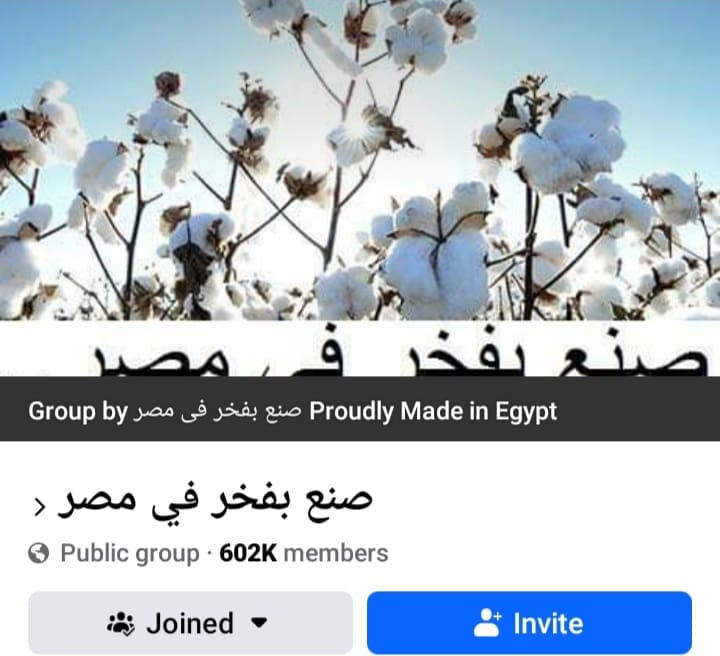
Task: Click the Arabic page name in the dark banner
Action: tap(217, 411)
